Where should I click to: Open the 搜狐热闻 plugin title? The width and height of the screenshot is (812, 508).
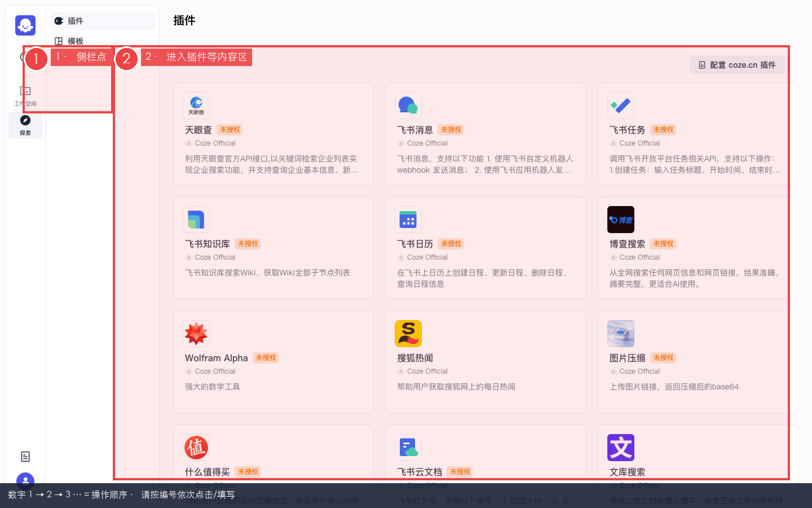point(415,358)
